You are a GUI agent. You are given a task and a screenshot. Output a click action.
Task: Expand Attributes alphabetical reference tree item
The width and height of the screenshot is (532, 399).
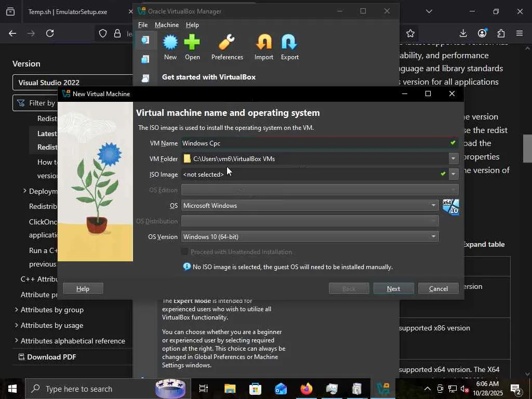point(16,340)
